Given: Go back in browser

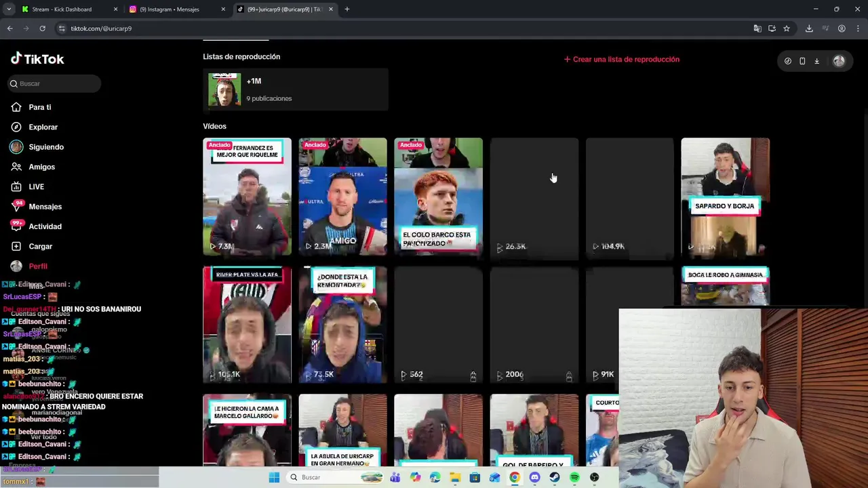Looking at the screenshot, I should click(10, 28).
